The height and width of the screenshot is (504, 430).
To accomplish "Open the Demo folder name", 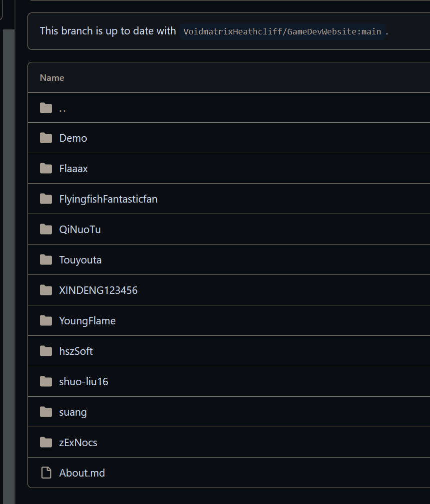I will click(x=73, y=138).
